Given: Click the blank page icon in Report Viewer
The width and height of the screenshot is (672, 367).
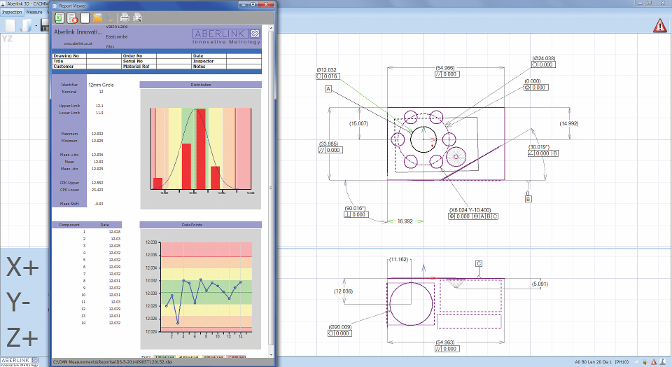Looking at the screenshot, I should [x=85, y=18].
